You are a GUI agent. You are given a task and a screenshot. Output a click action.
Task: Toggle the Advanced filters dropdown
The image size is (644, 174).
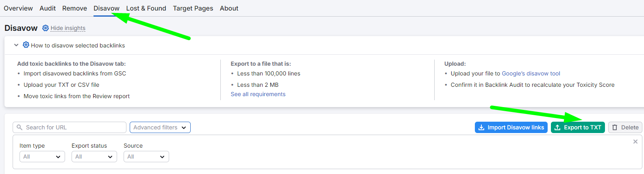[x=160, y=127]
